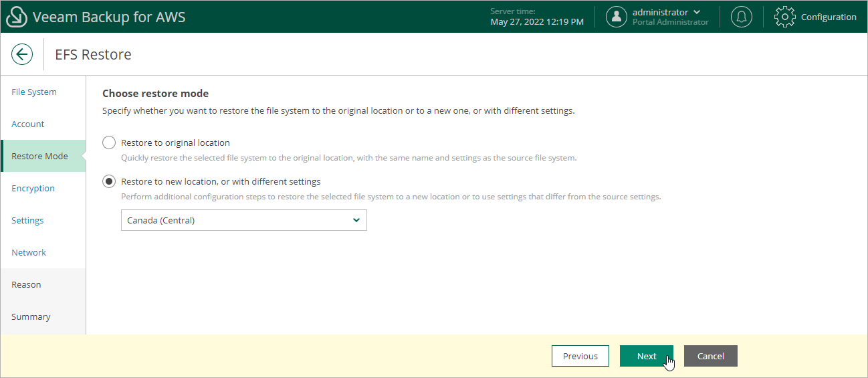This screenshot has height=378, width=868.
Task: Click 'Perform additional configuration steps' description
Action: (x=391, y=197)
